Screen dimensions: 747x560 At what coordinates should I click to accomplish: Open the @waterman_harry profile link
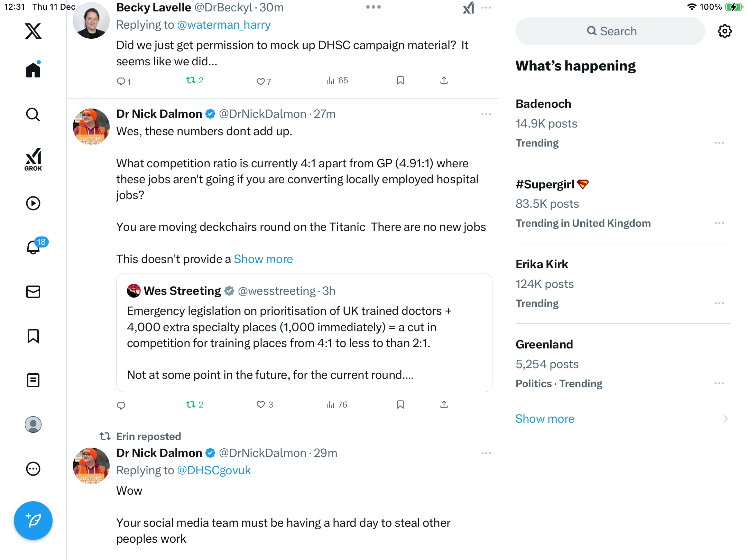[224, 25]
